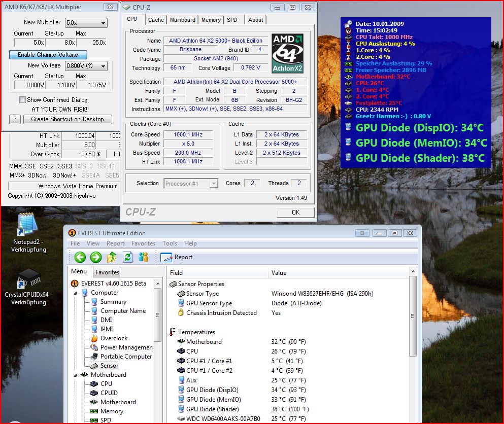Open the Report wizard in EVEREST toolbar
This screenshot has height=424, width=504.
[177, 257]
